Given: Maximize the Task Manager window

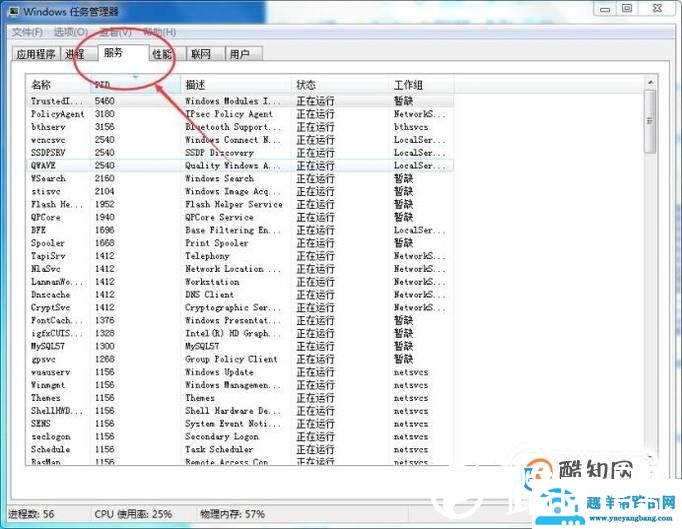Looking at the screenshot, I should (627, 9).
